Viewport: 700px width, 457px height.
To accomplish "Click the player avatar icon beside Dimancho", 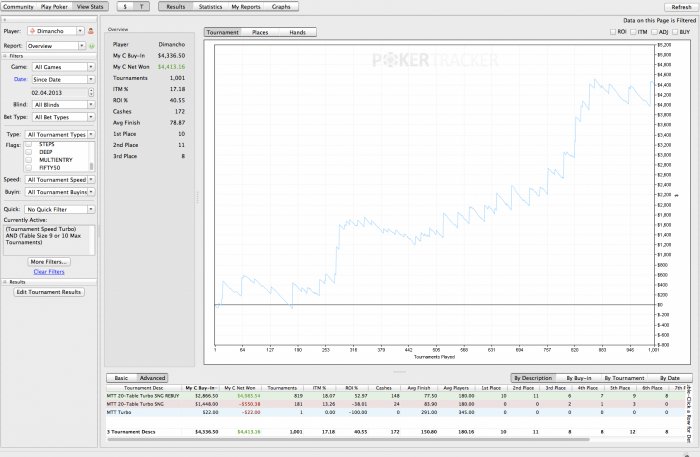I will click(92, 31).
